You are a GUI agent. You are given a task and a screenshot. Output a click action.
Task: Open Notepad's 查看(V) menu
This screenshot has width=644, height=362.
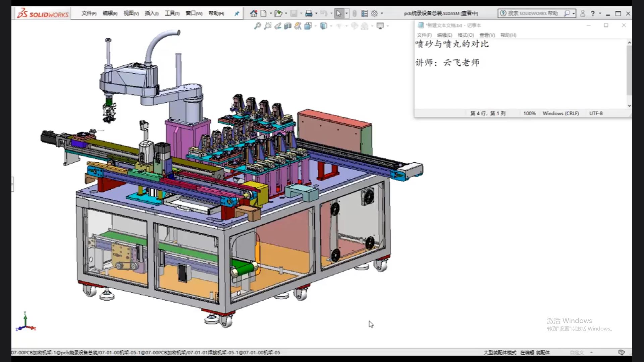tap(487, 35)
